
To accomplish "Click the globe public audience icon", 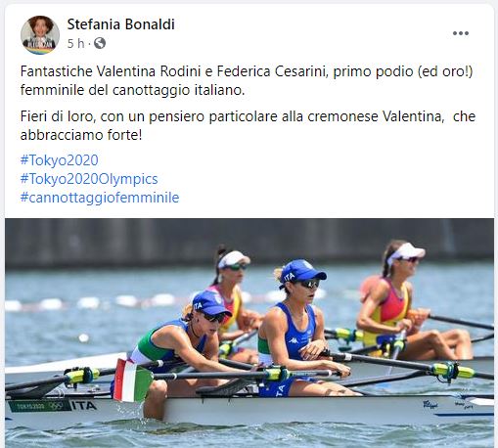I will coord(100,43).
